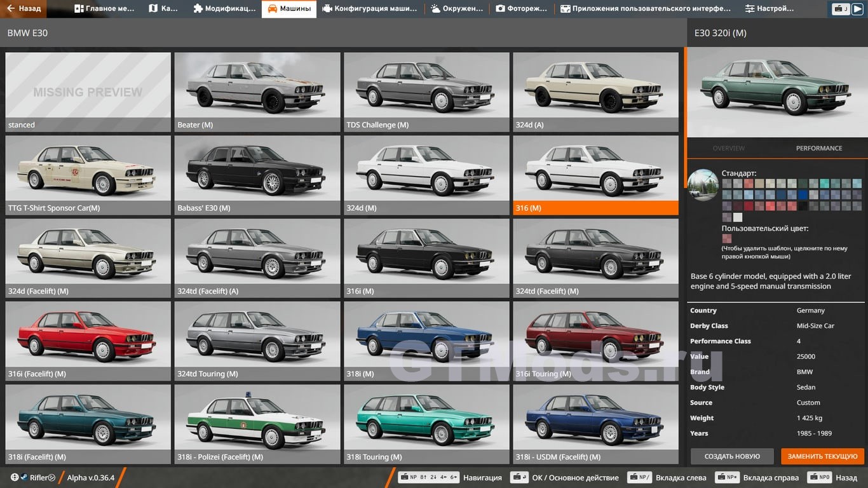This screenshot has width=868, height=488.
Task: Select the 318i Touring (M) configuration
Action: point(426,424)
